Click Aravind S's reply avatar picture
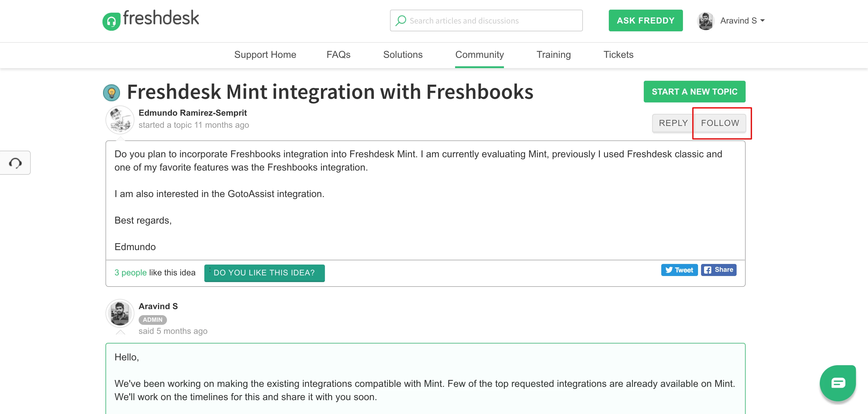This screenshot has height=414, width=868. click(x=120, y=313)
